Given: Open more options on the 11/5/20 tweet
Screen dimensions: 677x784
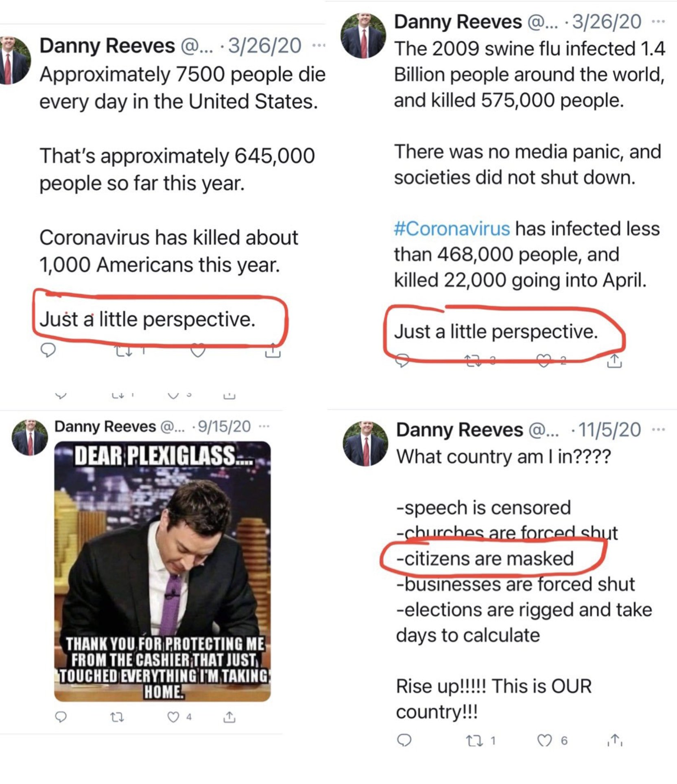Looking at the screenshot, I should pyautogui.click(x=658, y=429).
